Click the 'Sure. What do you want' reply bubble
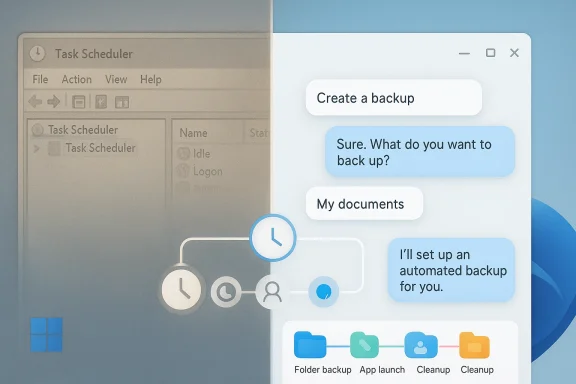Image resolution: width=576 pixels, height=384 pixels. pyautogui.click(x=420, y=152)
